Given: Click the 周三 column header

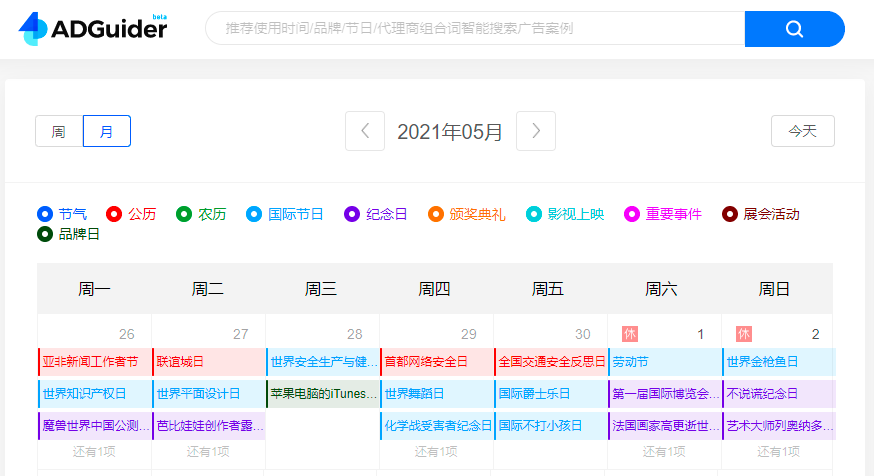Looking at the screenshot, I should [321, 289].
